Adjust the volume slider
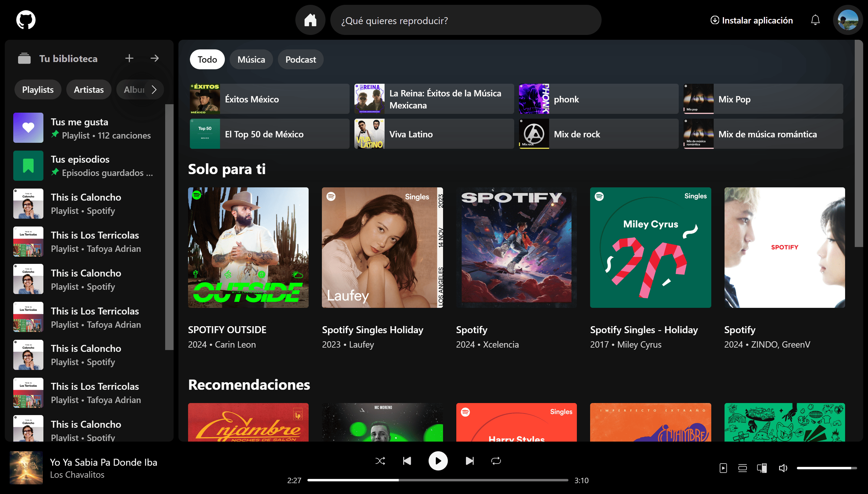868x494 pixels. tap(827, 468)
